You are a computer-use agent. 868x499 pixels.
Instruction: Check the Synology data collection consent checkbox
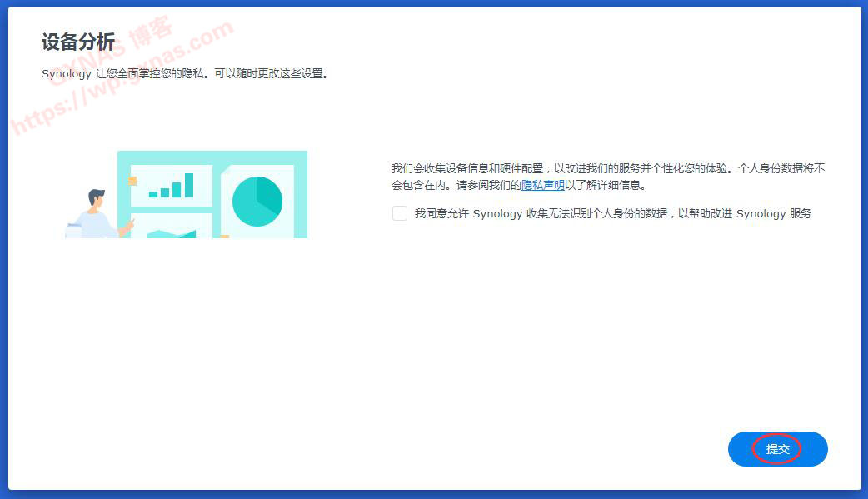click(x=398, y=214)
